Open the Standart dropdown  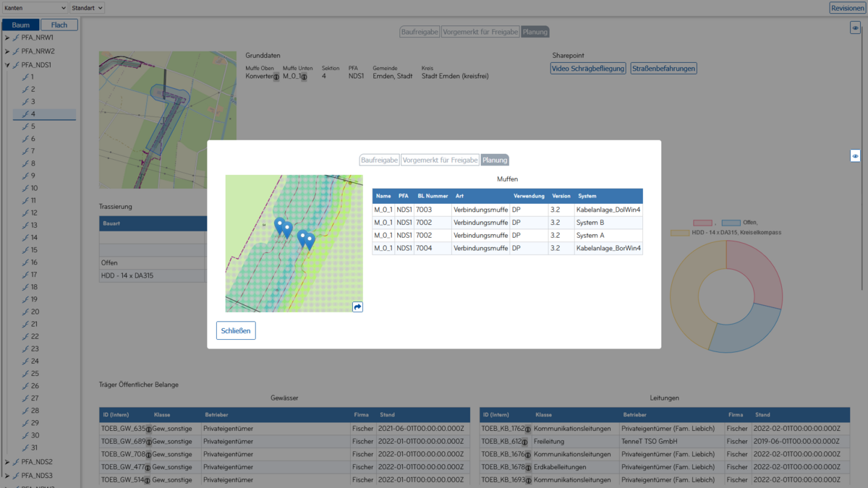(87, 8)
